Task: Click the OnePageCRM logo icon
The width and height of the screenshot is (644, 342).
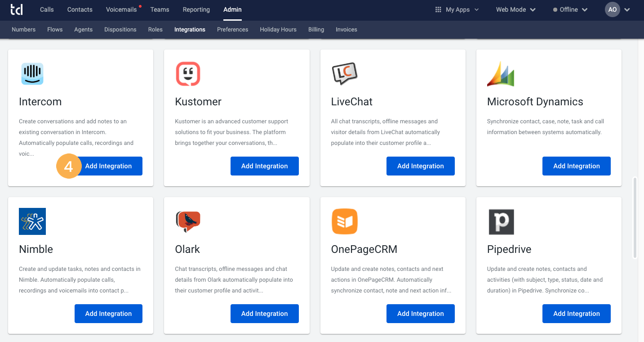Action: pos(344,221)
